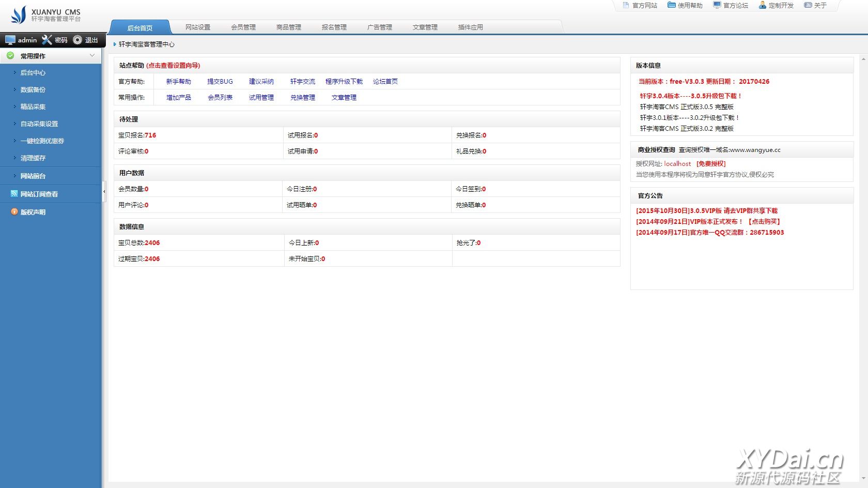Viewport: 868px width, 488px height.
Task: Open password change wrench icon
Action: coord(47,40)
